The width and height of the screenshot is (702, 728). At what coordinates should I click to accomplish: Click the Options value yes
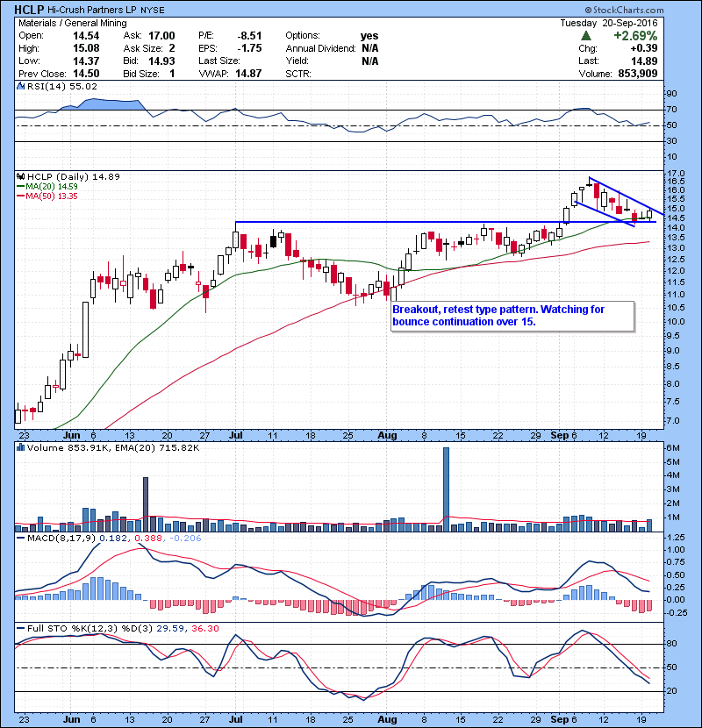(x=369, y=36)
